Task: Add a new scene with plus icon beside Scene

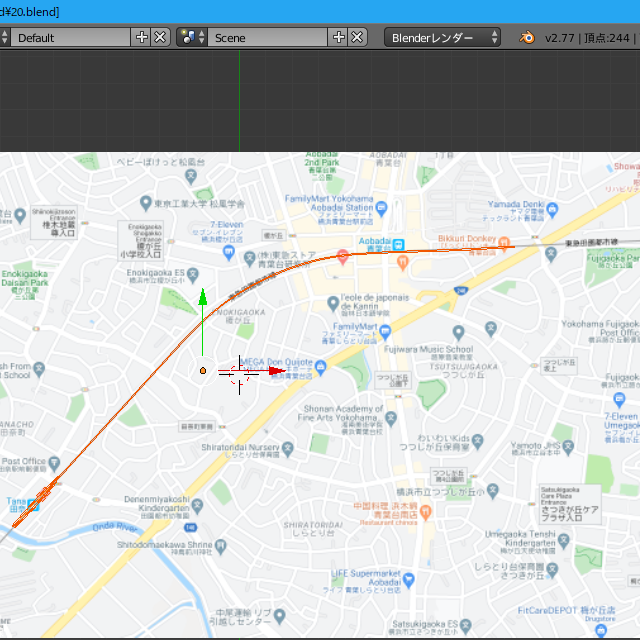Action: click(338, 38)
